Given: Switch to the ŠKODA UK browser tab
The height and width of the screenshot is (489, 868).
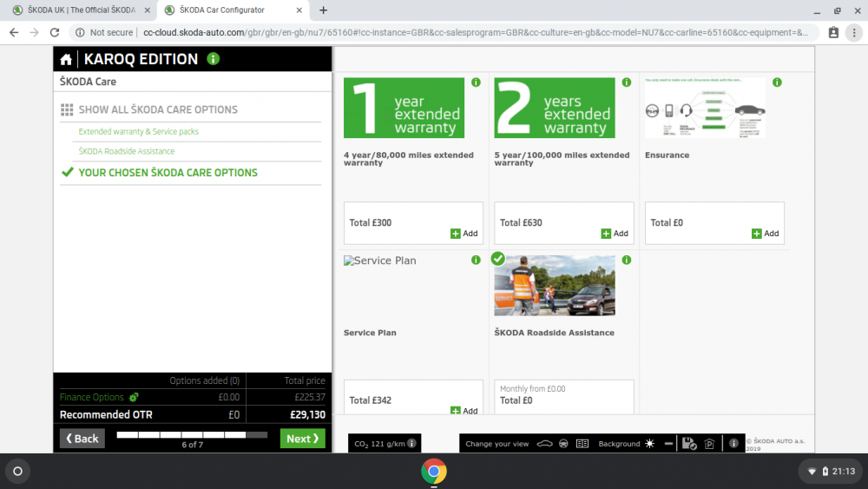Looking at the screenshot, I should pyautogui.click(x=80, y=10).
